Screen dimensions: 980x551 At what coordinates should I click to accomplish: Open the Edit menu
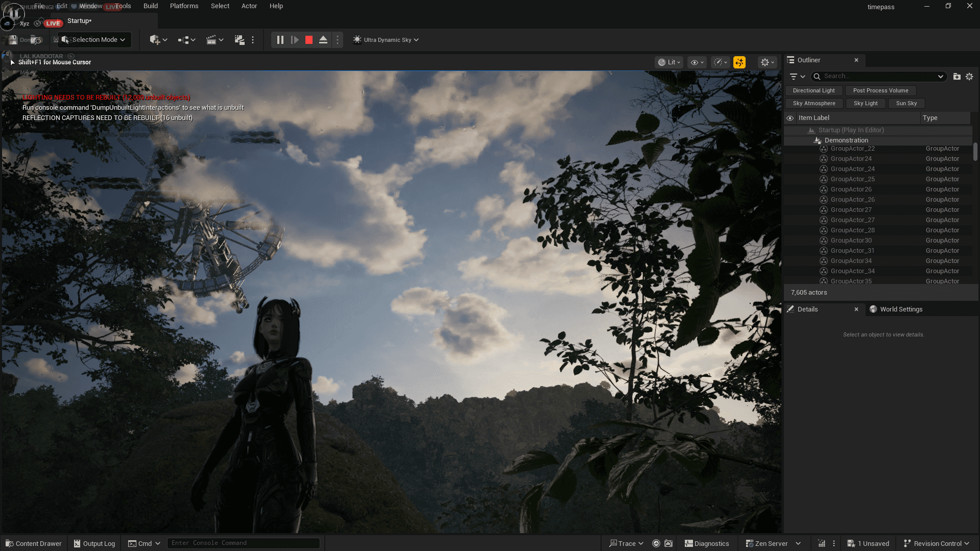pos(62,6)
